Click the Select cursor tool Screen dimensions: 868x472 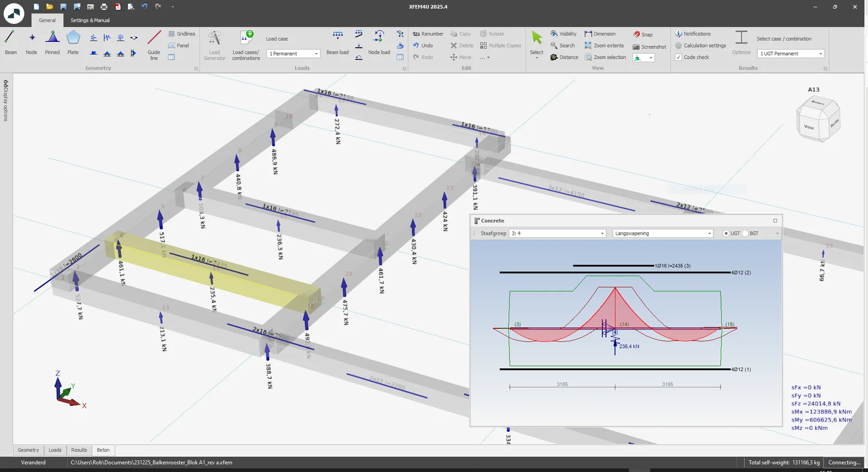(x=537, y=43)
